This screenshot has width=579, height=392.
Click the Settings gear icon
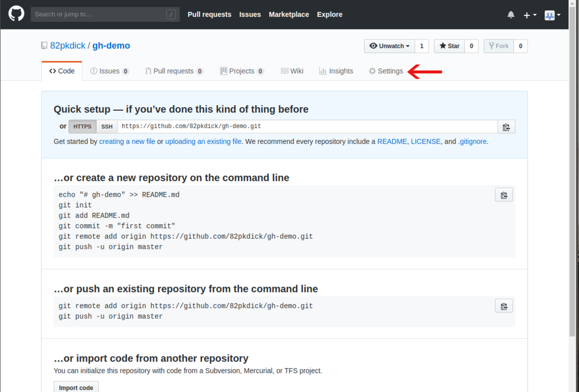pos(372,71)
